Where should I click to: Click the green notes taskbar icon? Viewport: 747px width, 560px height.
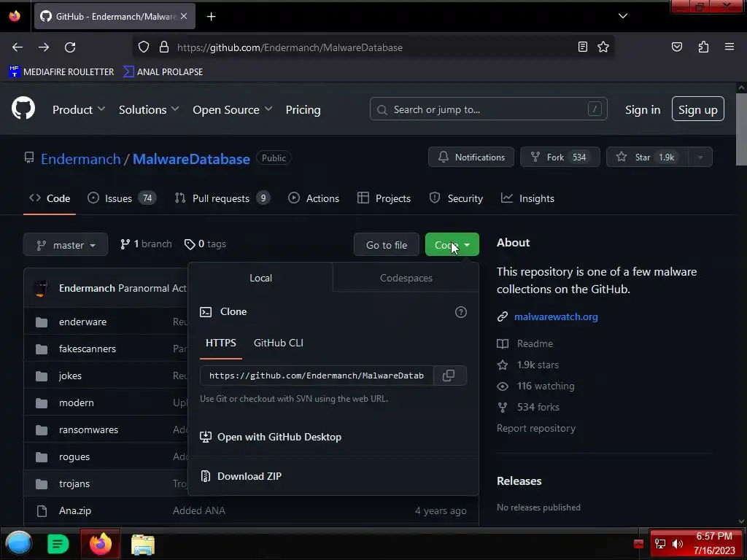click(x=58, y=544)
